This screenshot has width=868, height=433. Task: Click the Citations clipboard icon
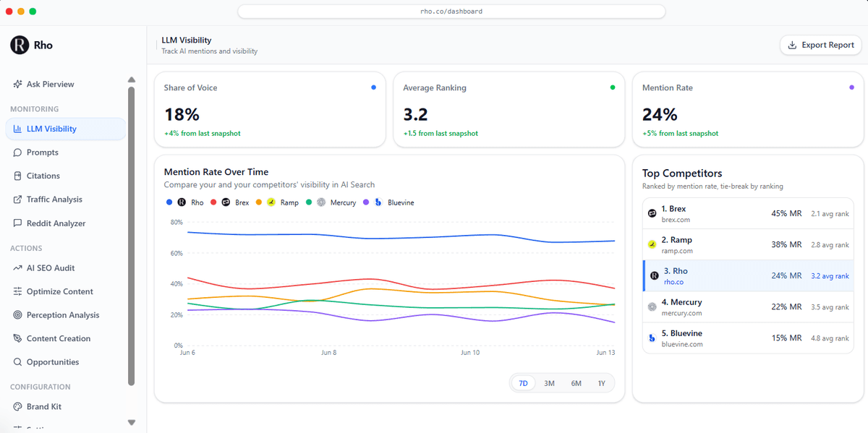pos(18,176)
